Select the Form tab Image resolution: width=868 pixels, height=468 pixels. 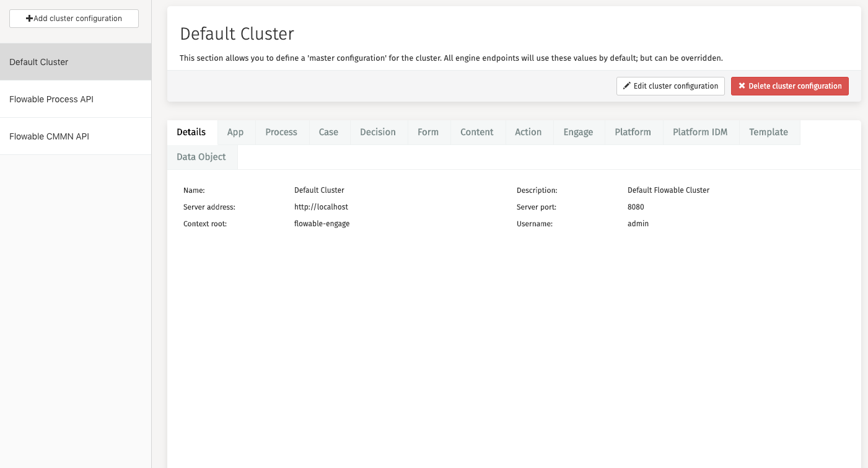tap(428, 132)
